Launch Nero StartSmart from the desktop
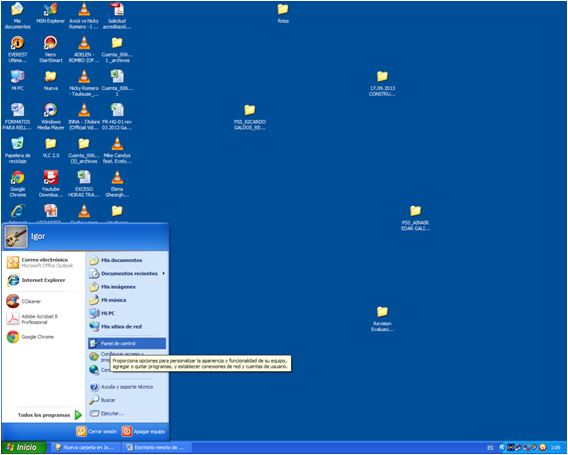 pos(50,49)
